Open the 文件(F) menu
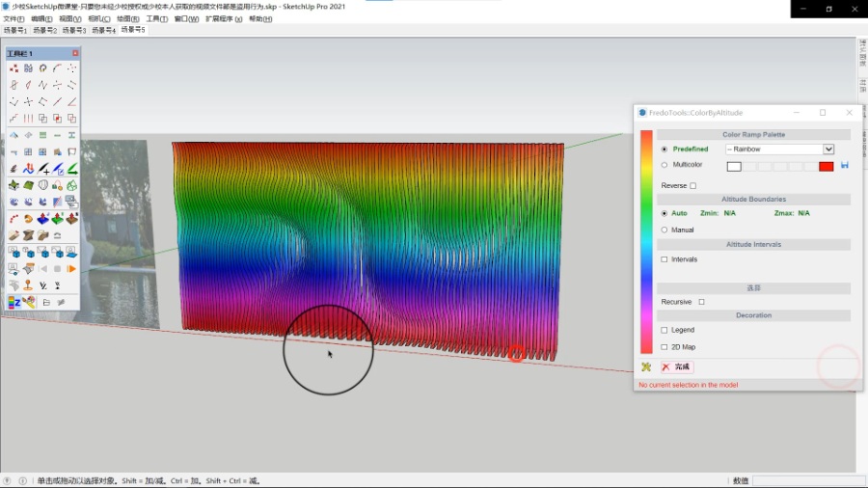 point(14,19)
